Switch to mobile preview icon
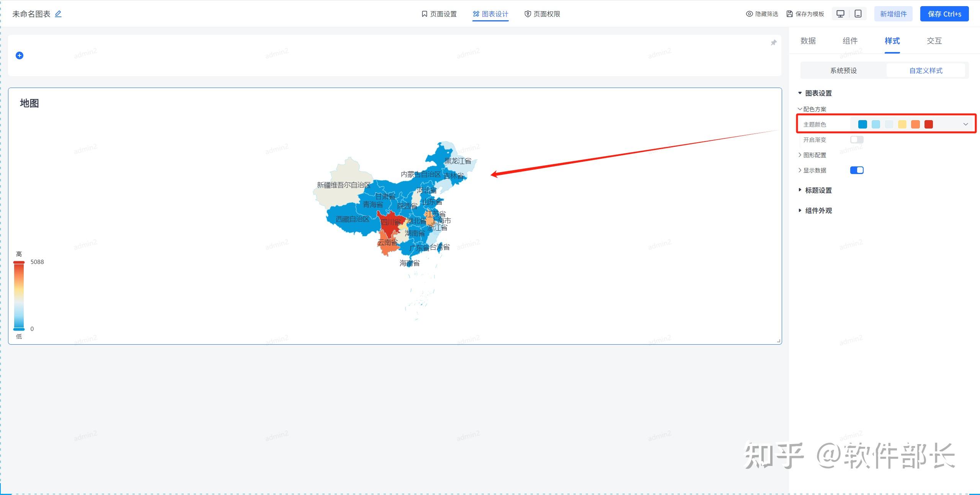980x495 pixels. tap(858, 14)
